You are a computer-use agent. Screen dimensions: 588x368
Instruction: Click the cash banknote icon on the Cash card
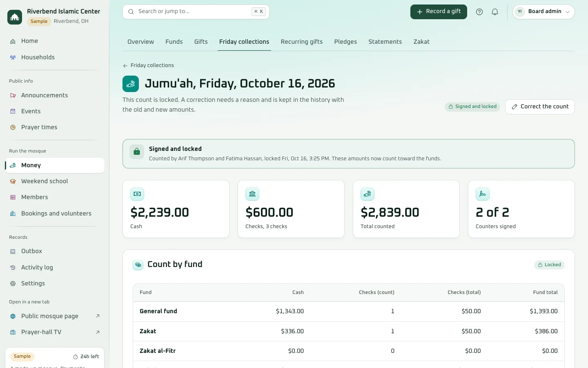pyautogui.click(x=137, y=194)
